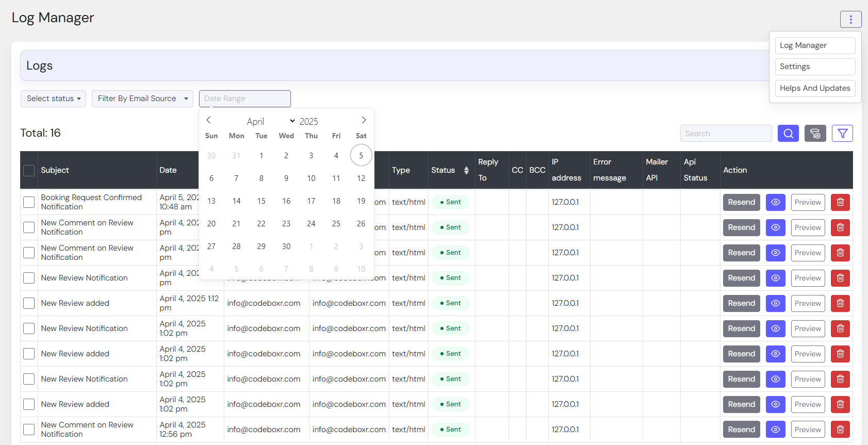
Task: Select the checkbox for New Comment on Review at 12:56 pm
Action: tap(29, 430)
